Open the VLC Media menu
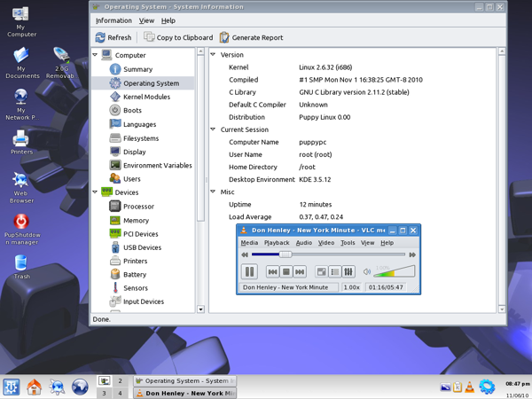 249,243
